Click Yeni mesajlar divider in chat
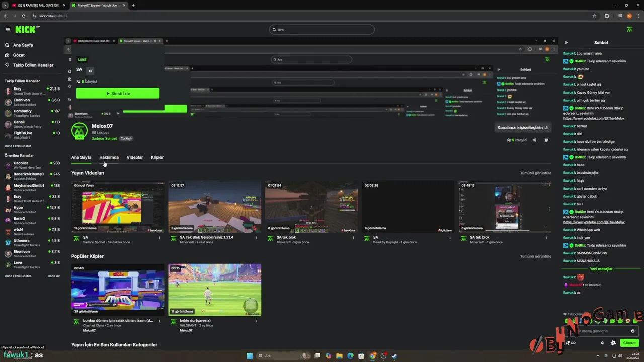The width and height of the screenshot is (644, 362). pyautogui.click(x=601, y=269)
